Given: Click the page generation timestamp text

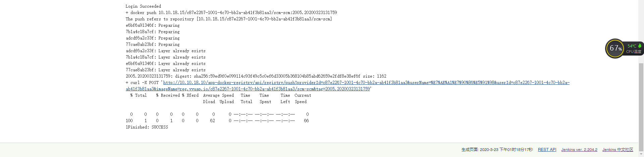Looking at the screenshot, I should pyautogui.click(x=497, y=150).
